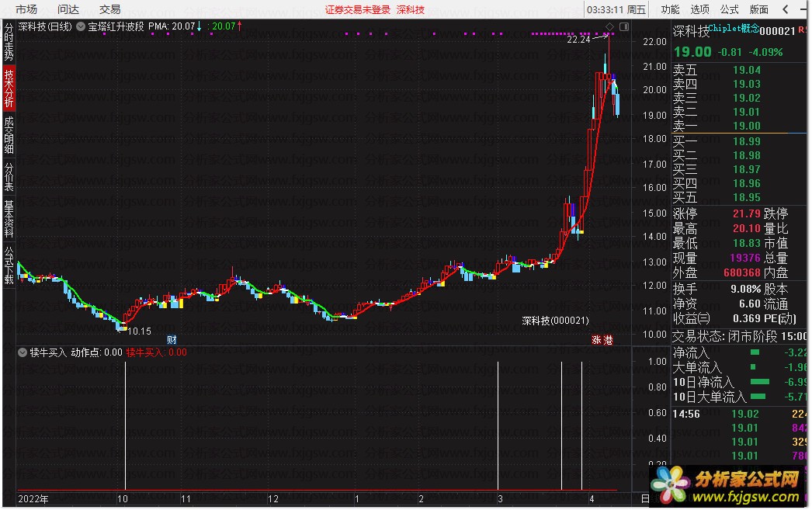Click the 10日大单流入 green bar
This screenshot has height=510, width=812.
coord(758,397)
